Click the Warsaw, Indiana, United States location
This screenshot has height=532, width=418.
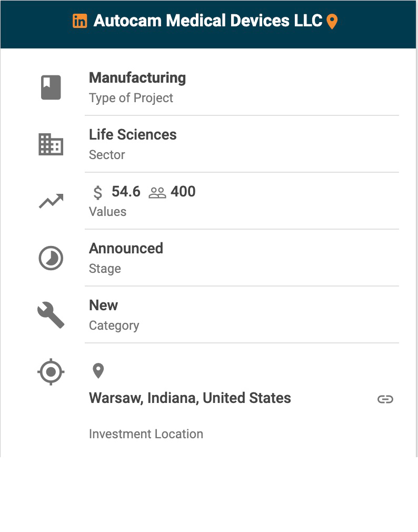[190, 398]
